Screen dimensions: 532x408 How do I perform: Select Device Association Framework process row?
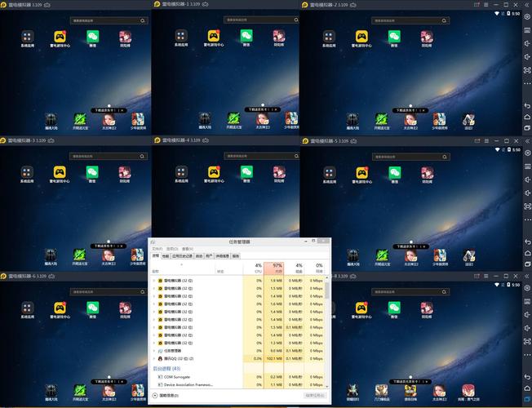[237, 384]
